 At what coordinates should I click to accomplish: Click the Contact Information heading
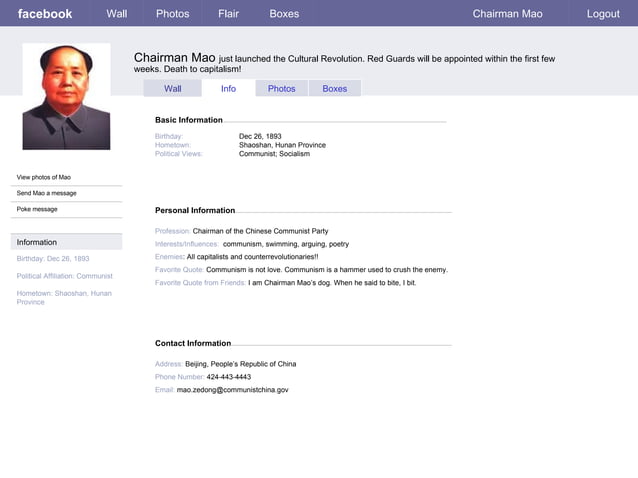[x=193, y=343]
